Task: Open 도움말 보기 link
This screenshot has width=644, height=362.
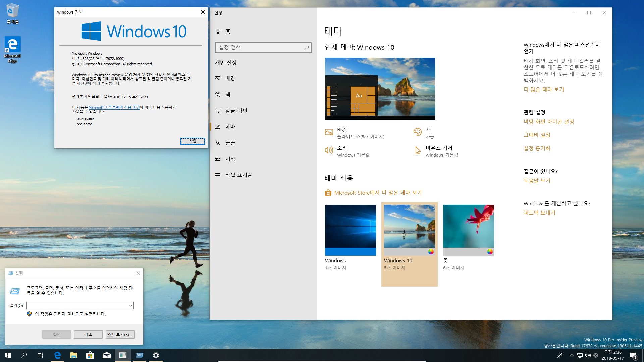Action: tap(537, 181)
